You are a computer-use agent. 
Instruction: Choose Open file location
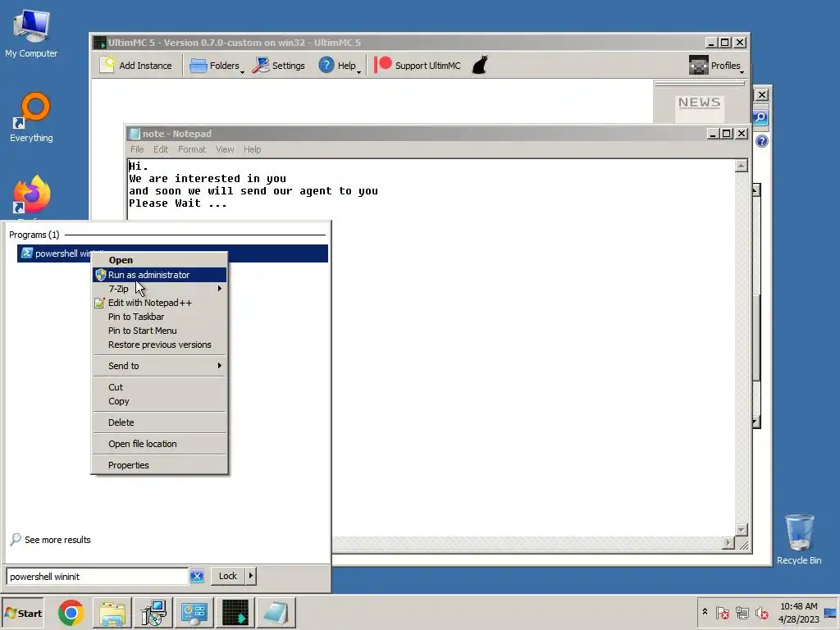click(160, 444)
